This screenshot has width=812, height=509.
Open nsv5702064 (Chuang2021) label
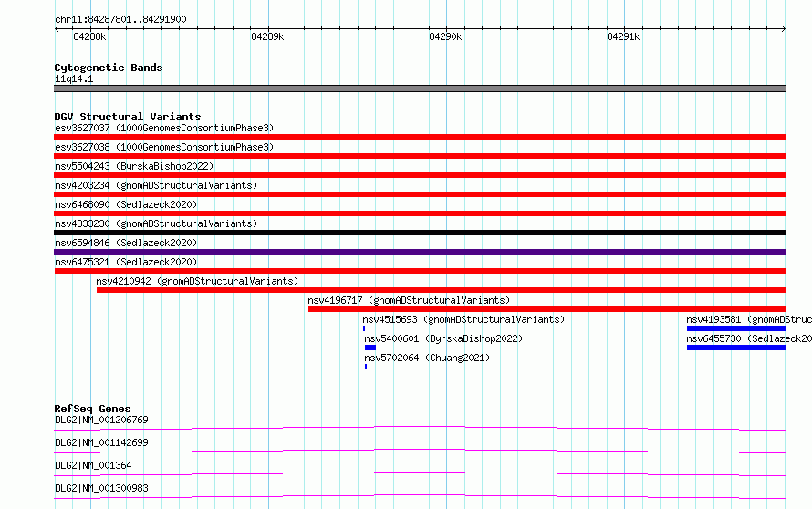click(427, 358)
